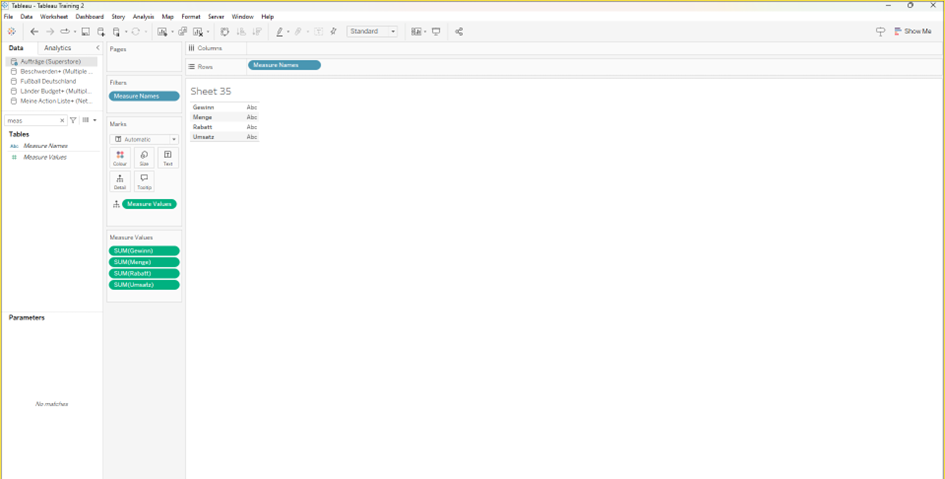Open the Dashboard menu
Image resolution: width=945 pixels, height=479 pixels.
click(90, 17)
